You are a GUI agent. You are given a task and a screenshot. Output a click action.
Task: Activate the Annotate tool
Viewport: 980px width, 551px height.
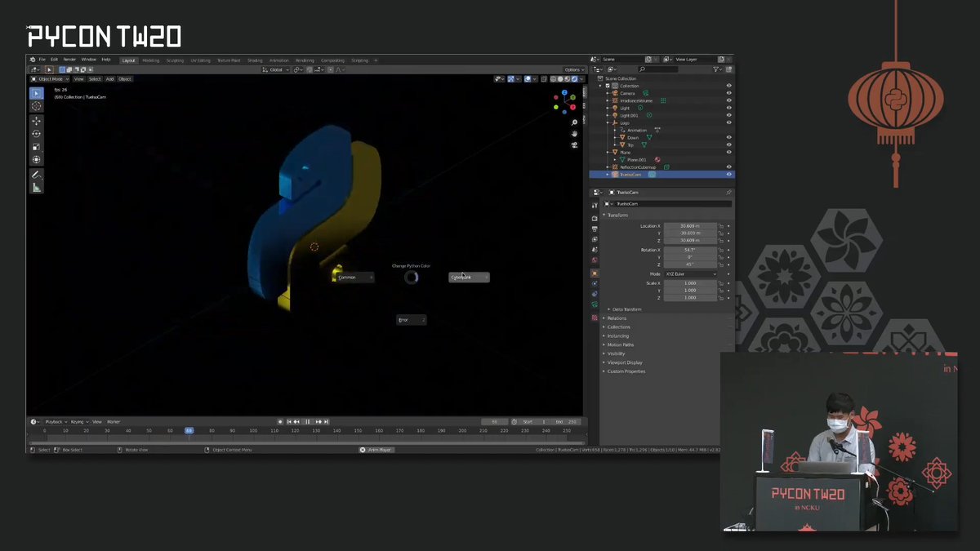click(36, 175)
